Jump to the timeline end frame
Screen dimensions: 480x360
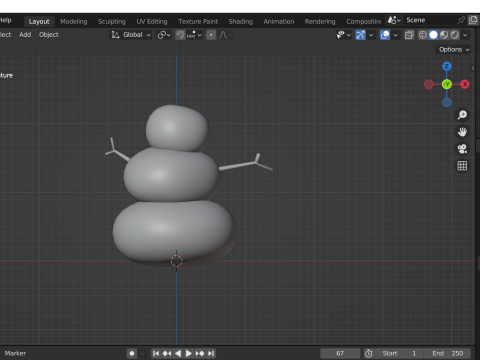coord(211,353)
